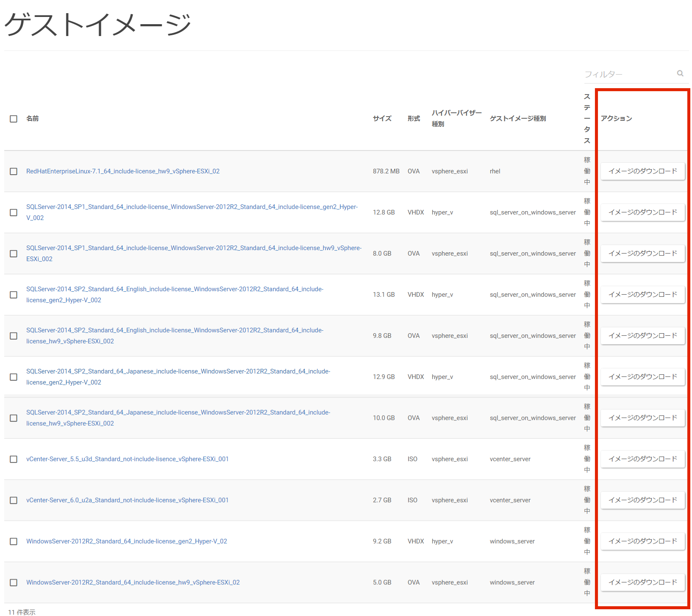Click the アクション column header

pos(616,119)
